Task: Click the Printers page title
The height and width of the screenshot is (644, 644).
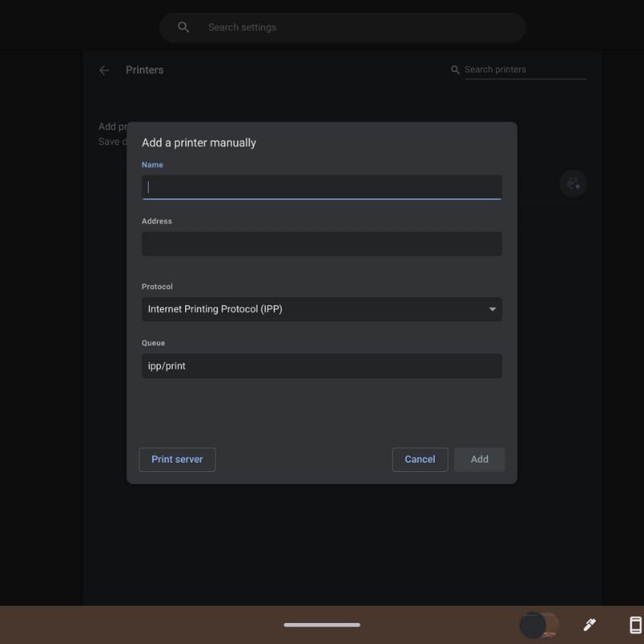Action: coord(145,70)
